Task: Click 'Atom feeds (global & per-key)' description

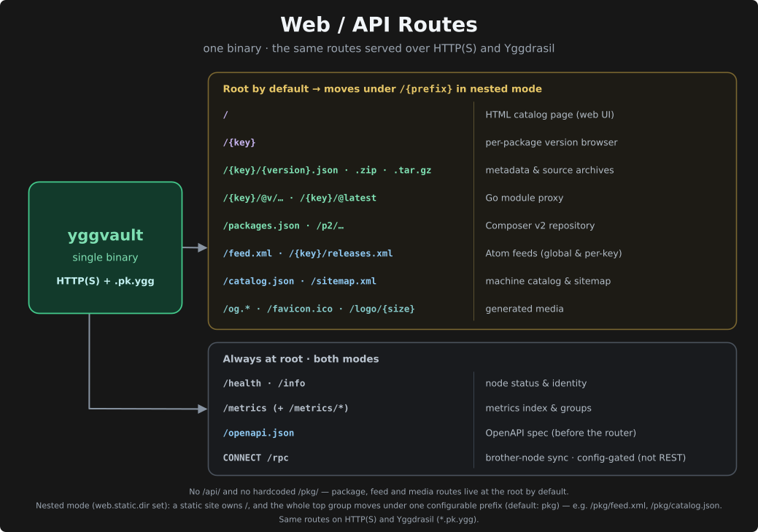Action: 554,253
